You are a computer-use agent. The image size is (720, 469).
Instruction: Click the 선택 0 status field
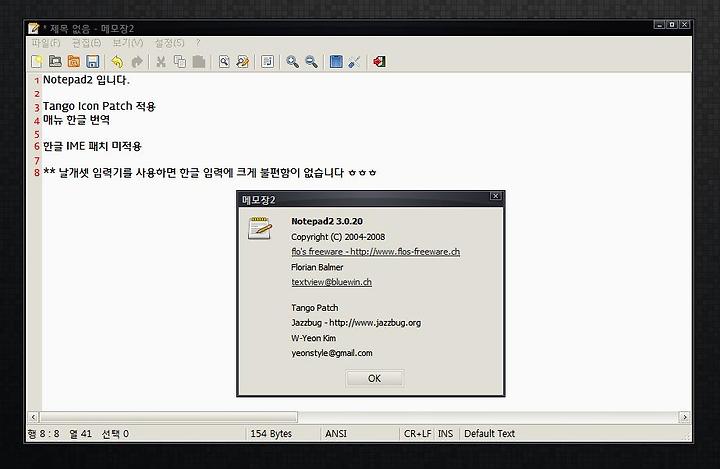click(115, 434)
